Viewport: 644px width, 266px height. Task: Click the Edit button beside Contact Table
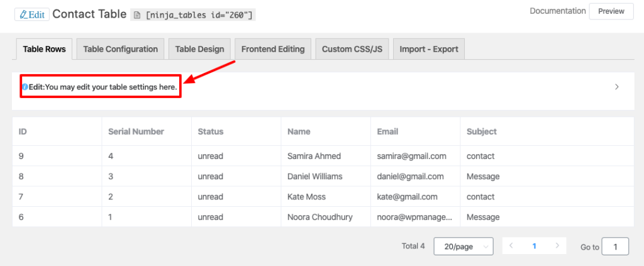[31, 14]
